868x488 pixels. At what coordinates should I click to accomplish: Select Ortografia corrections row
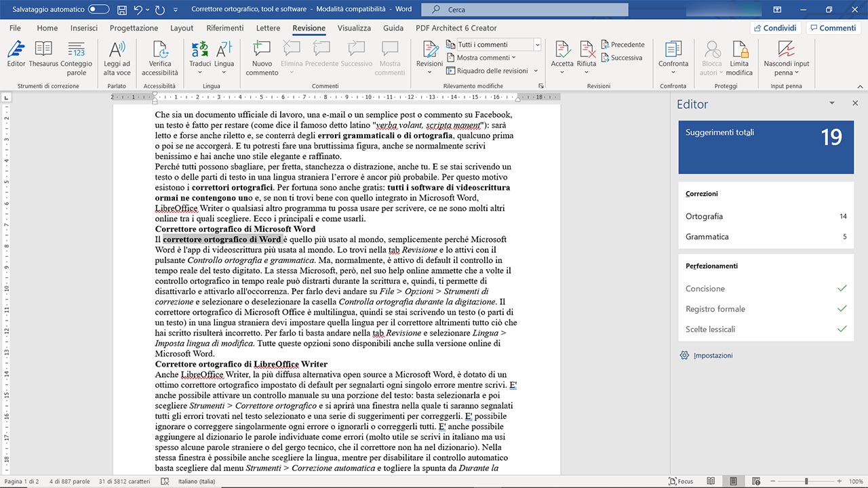click(766, 216)
